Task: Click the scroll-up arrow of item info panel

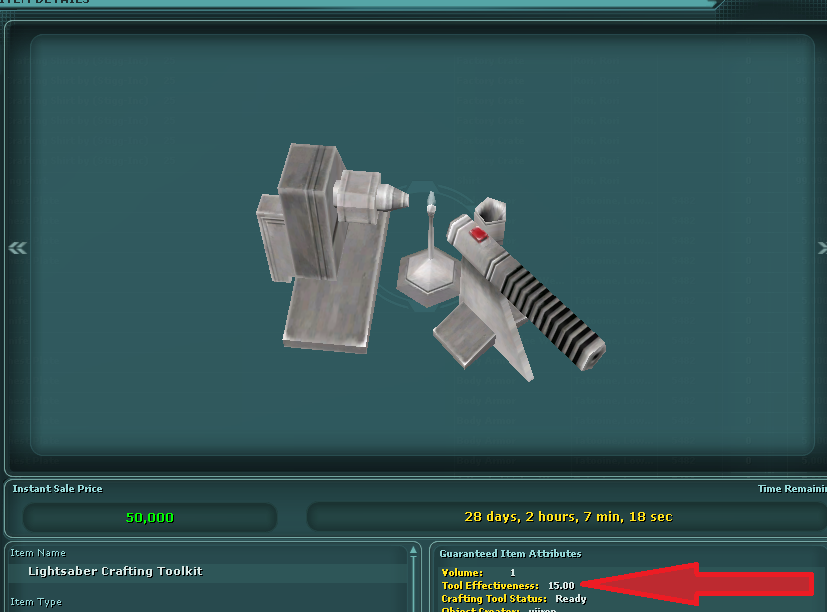Action: point(414,550)
